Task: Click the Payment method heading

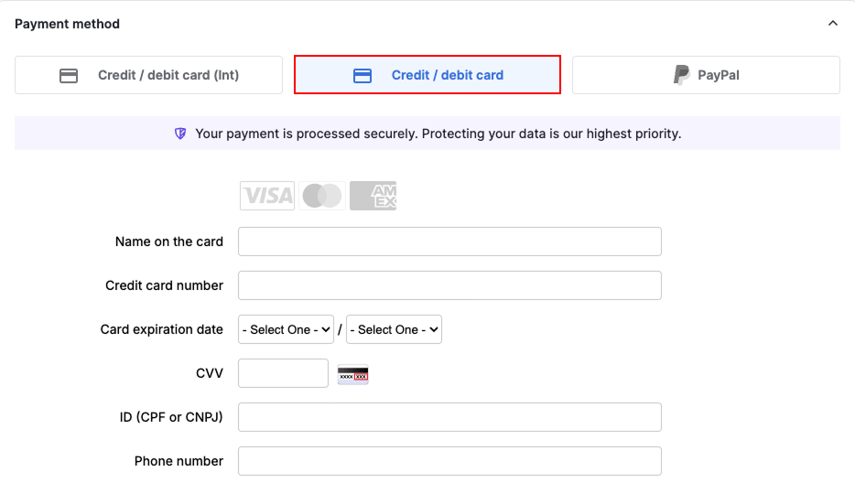Action: (68, 24)
